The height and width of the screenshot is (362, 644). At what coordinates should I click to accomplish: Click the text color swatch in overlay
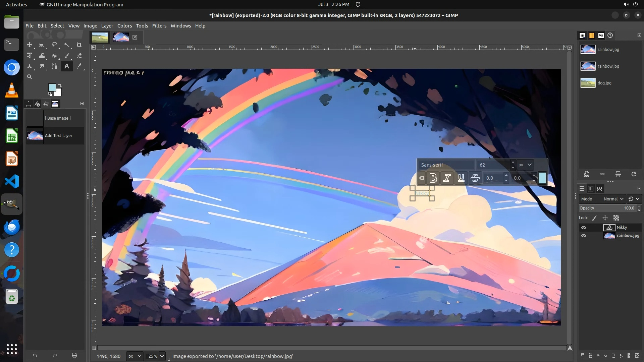point(542,178)
